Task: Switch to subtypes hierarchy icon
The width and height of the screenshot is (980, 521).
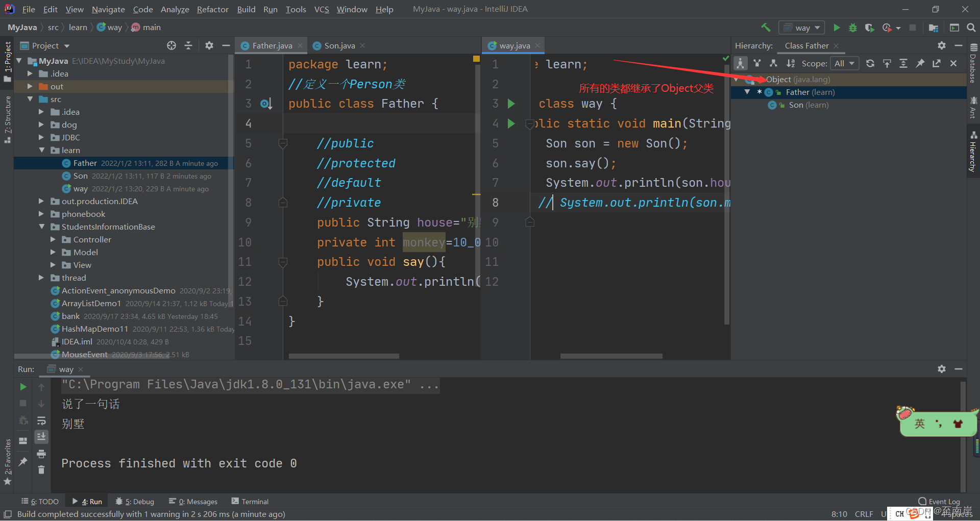Action: pos(774,63)
